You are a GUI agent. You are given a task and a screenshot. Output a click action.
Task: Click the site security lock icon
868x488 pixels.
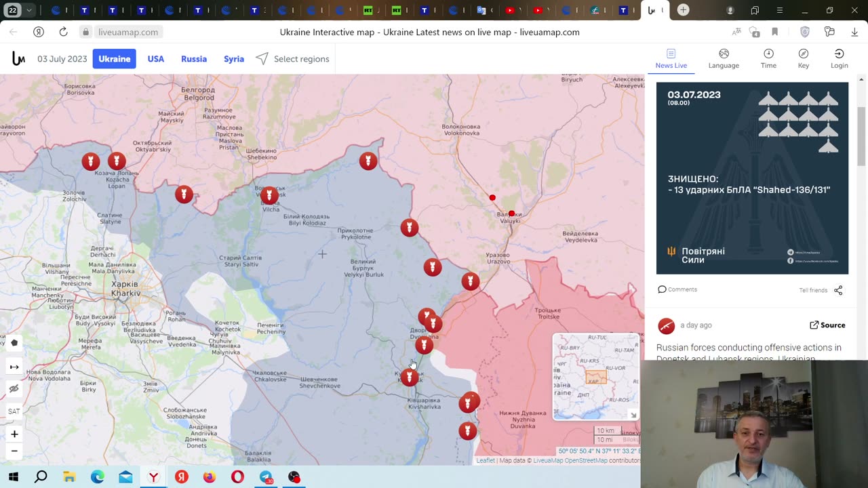pyautogui.click(x=85, y=32)
